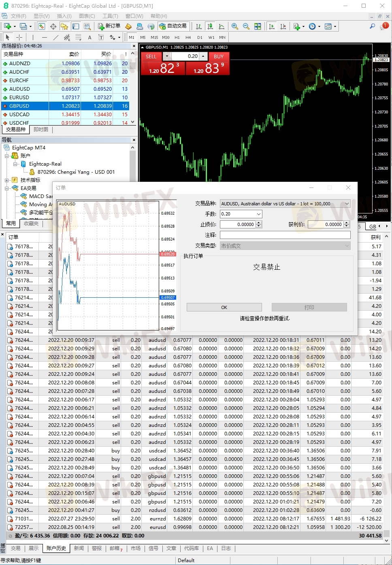
Task: Switch timeframe to M15
Action: pos(154,37)
